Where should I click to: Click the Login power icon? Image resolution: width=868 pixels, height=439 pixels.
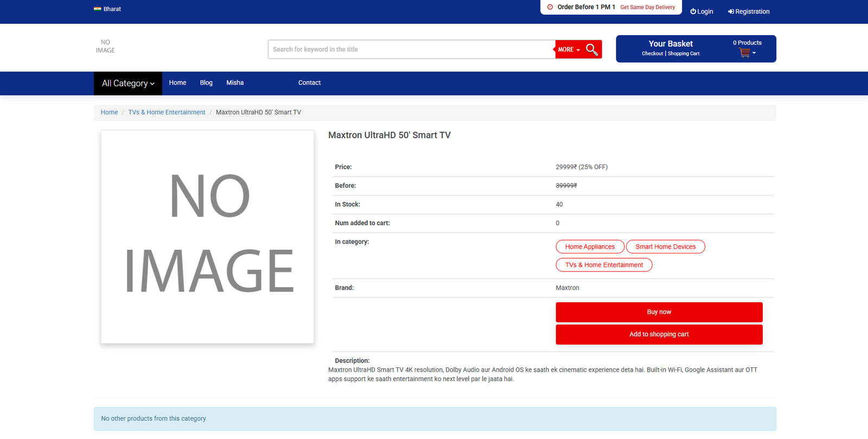693,11
